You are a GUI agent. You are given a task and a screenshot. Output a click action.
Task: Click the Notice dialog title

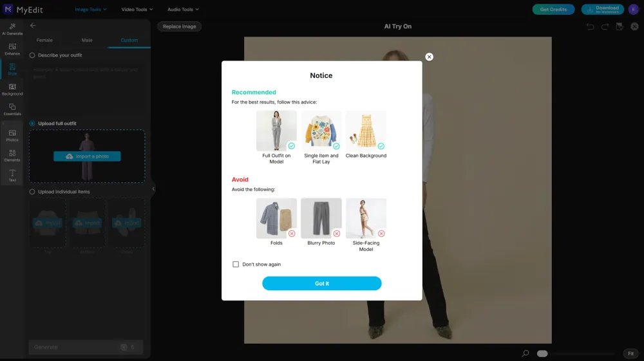321,75
